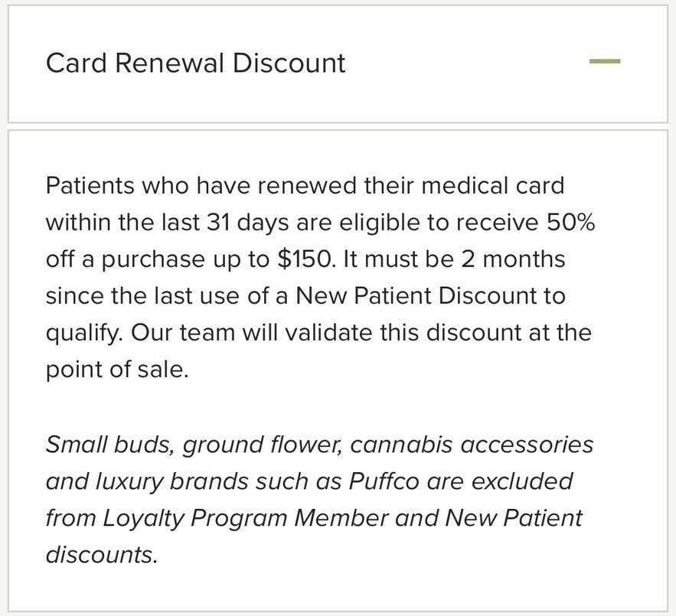Image resolution: width=676 pixels, height=616 pixels.
Task: Click the green minus icon
Action: click(605, 61)
